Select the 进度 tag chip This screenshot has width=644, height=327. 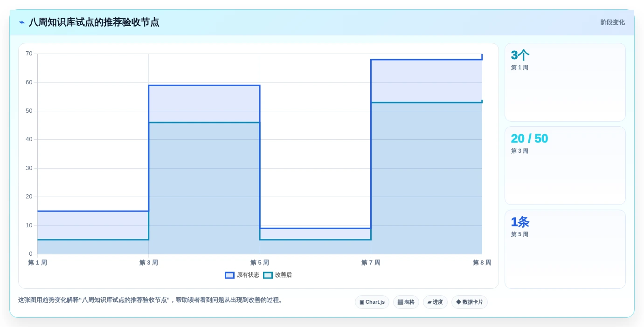(435, 302)
